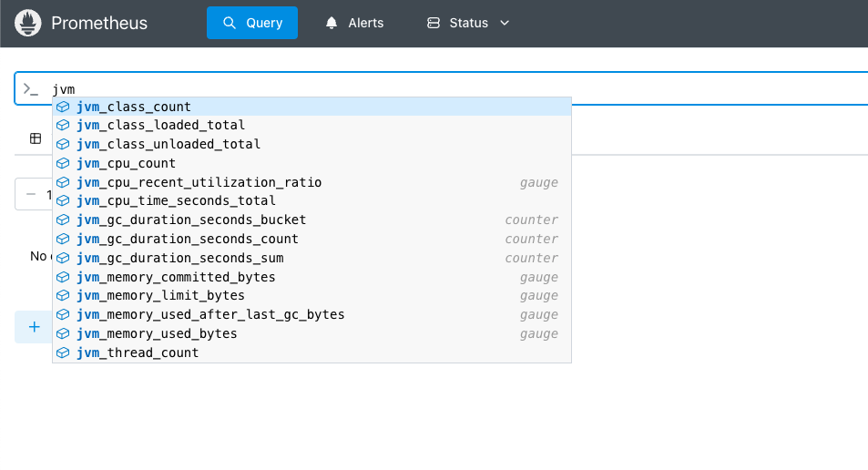Expand the Status dropdown menu

point(468,23)
